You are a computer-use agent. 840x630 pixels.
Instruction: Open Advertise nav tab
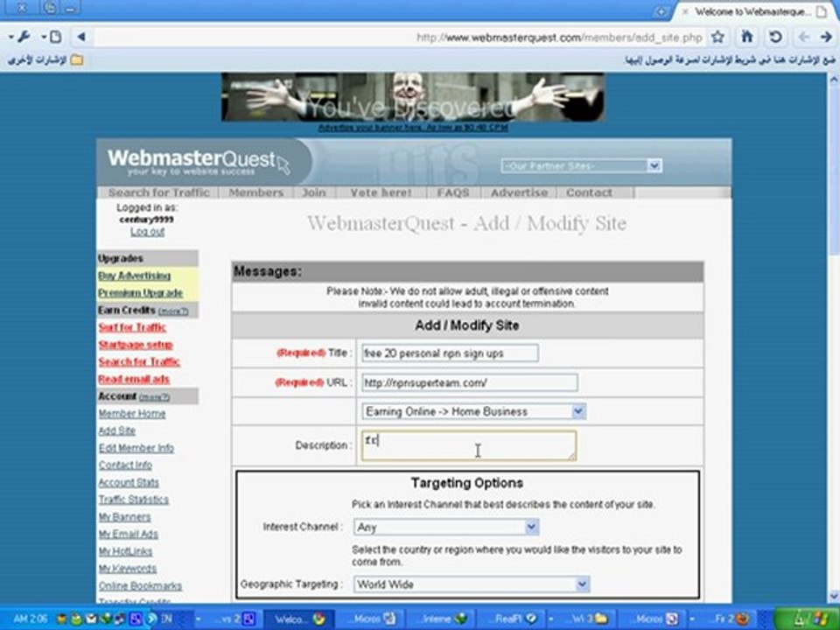[519, 192]
